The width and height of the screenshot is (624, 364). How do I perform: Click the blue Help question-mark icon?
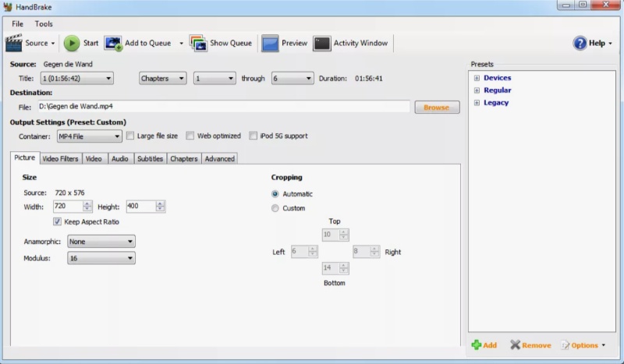(x=580, y=43)
